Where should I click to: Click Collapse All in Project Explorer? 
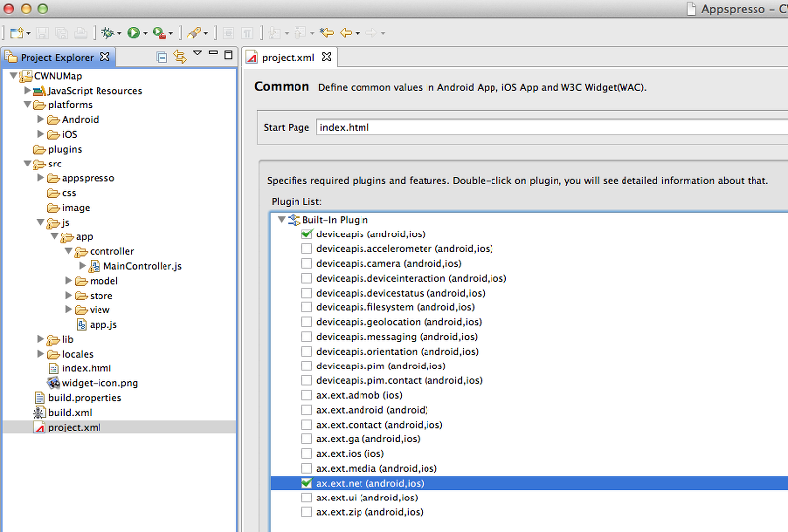tap(162, 57)
